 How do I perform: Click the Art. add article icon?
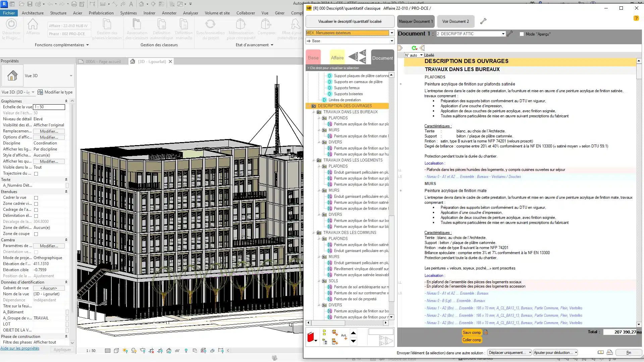[344, 337]
